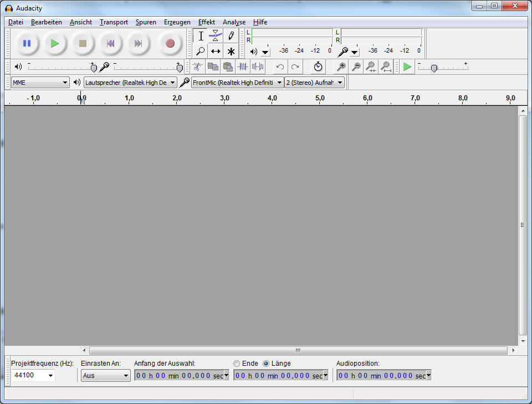The height and width of the screenshot is (404, 532).
Task: Click the input volume slider handle
Action: (180, 68)
